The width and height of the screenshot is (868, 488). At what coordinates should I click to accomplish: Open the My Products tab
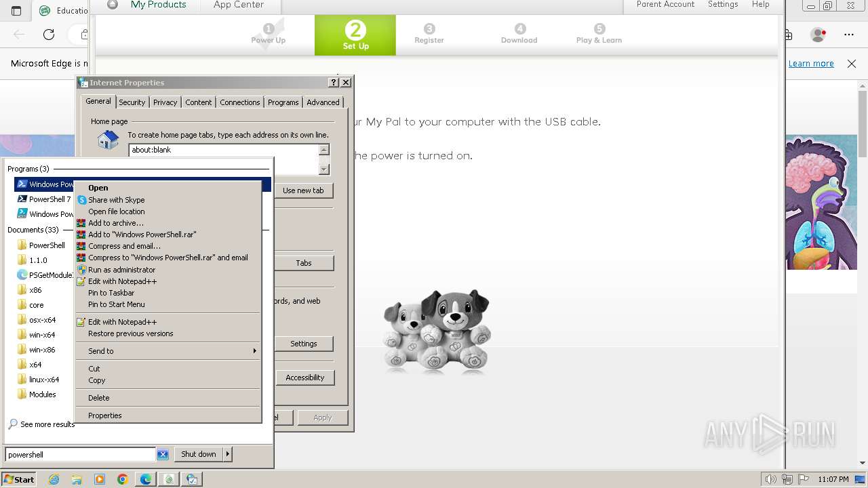coord(158,5)
